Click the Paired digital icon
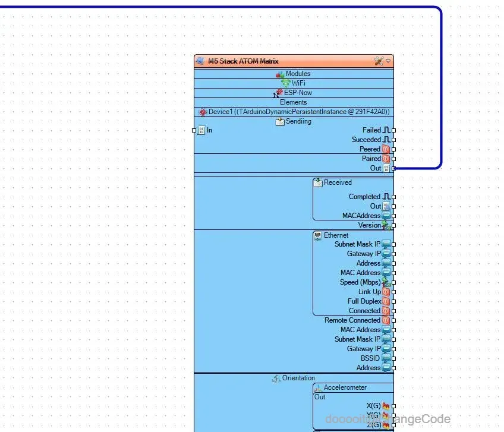 tap(386, 159)
